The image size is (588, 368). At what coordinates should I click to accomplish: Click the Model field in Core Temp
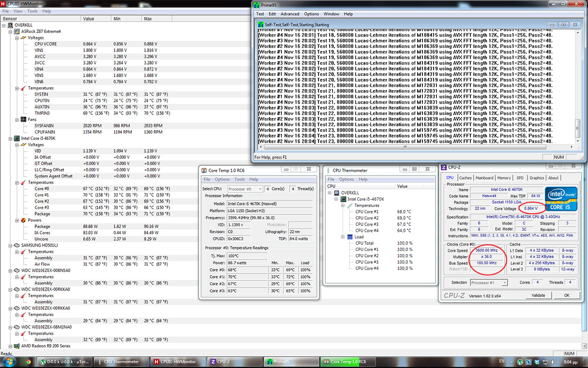269,204
